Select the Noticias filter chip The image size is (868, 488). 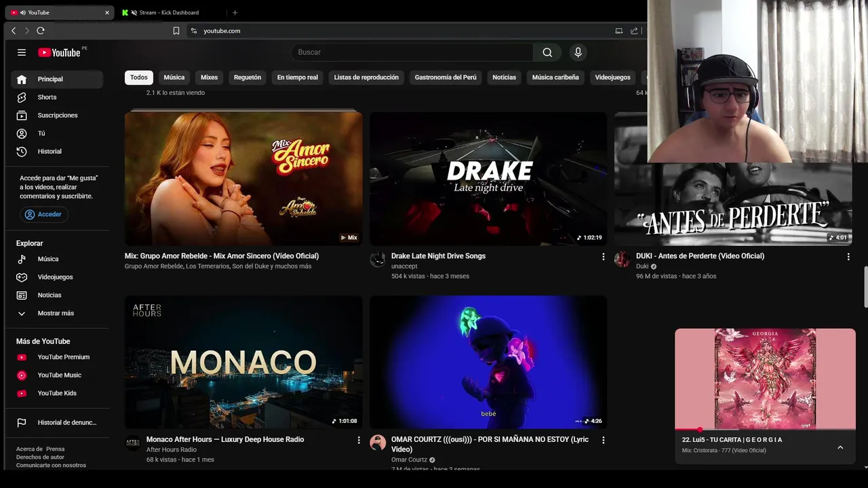pos(504,77)
